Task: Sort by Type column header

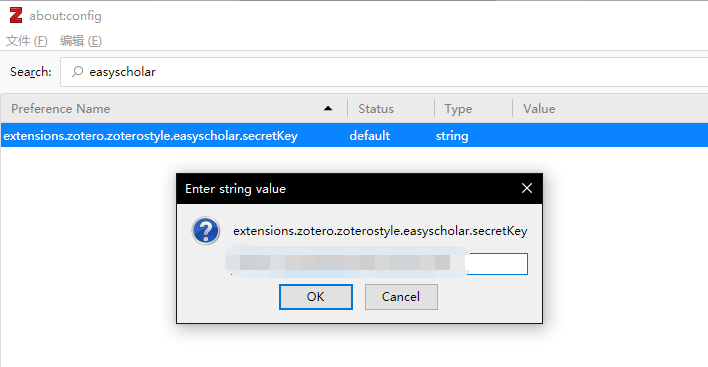Action: tap(473, 108)
